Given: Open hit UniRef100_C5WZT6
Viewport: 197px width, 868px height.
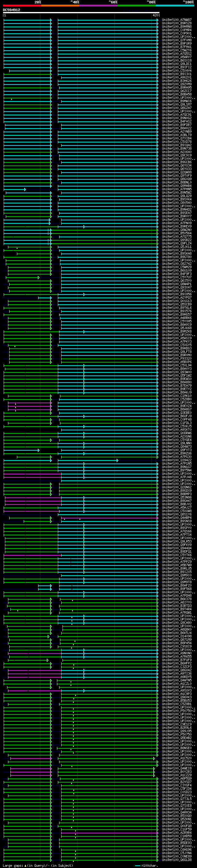Looking at the screenshot, I should [176, 50].
